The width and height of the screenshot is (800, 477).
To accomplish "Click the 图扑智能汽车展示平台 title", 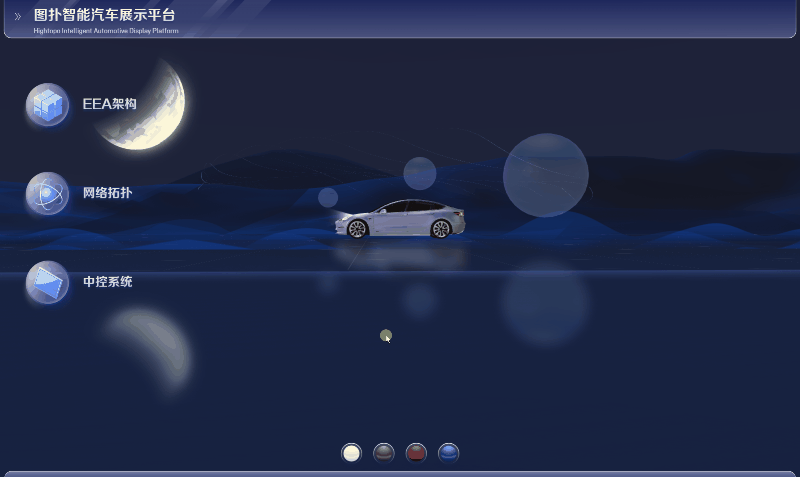I will (104, 15).
